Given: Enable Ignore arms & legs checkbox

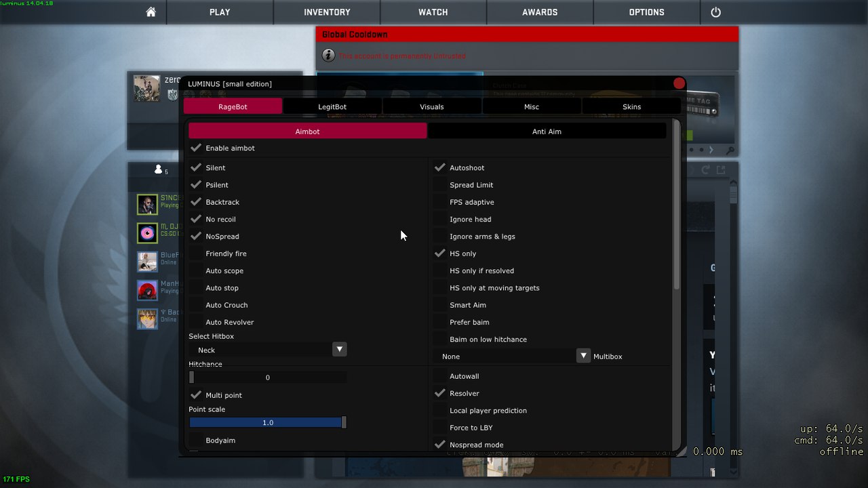Looking at the screenshot, I should point(440,236).
